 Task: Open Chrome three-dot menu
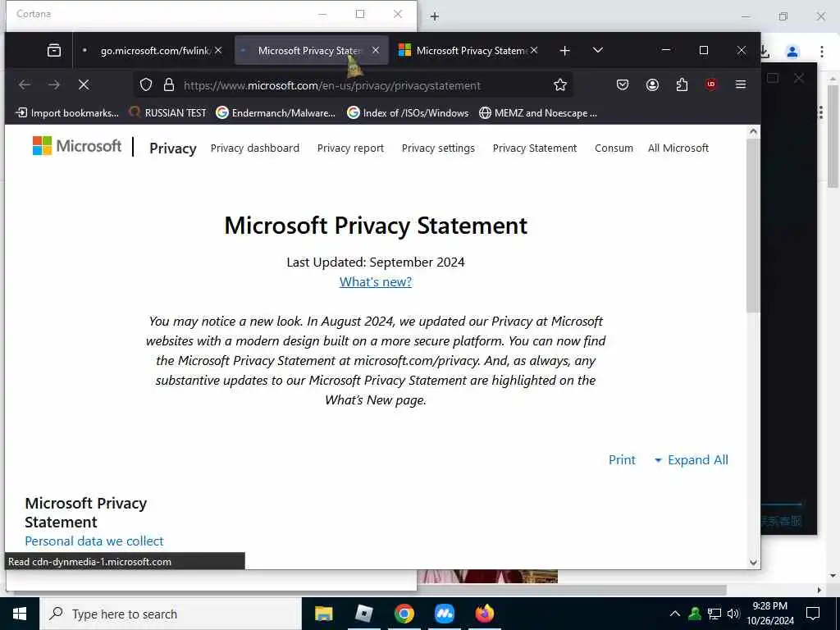822,52
